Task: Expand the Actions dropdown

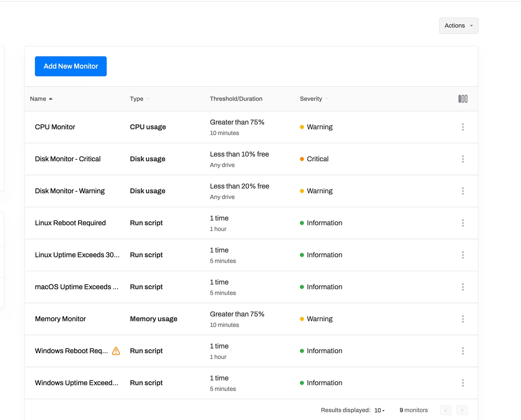Action: coord(458,26)
